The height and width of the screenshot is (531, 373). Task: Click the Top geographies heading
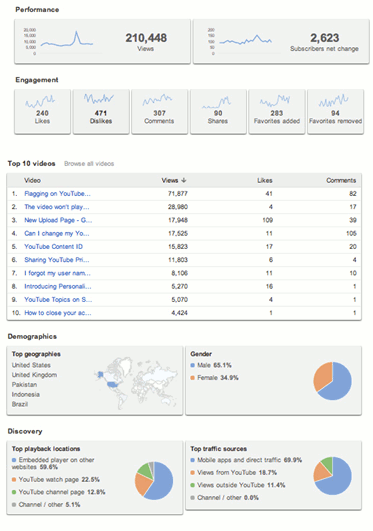click(36, 354)
